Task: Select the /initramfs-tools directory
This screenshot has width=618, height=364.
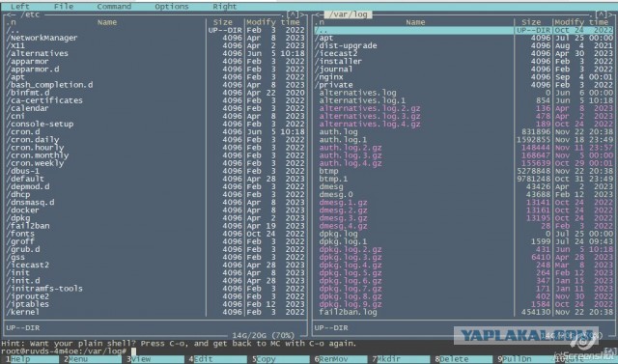Action: [155, 289]
